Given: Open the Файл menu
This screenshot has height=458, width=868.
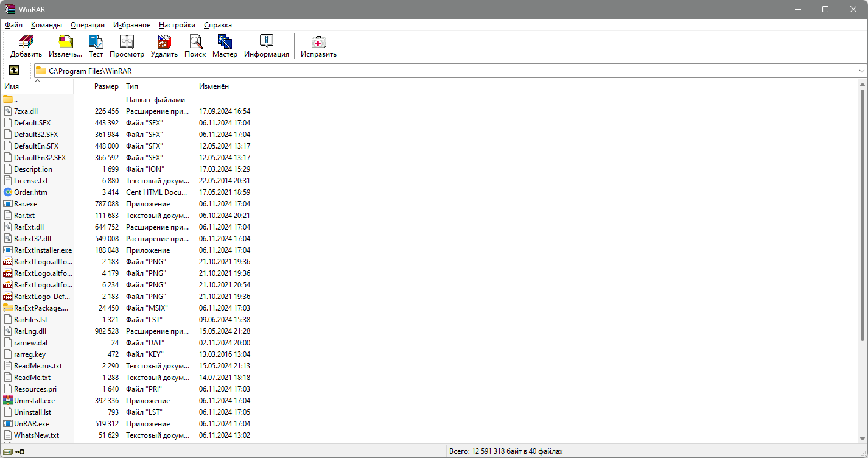Looking at the screenshot, I should coord(13,25).
